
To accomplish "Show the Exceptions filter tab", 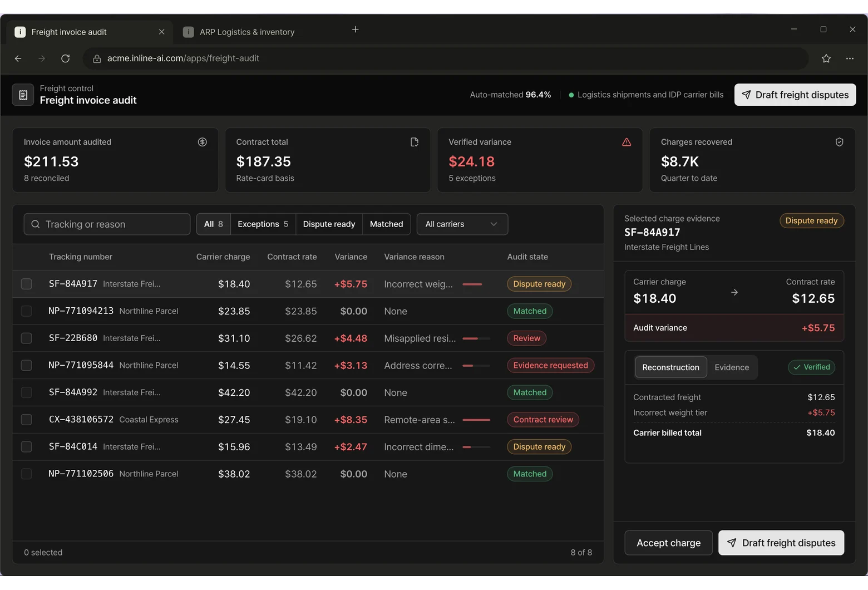I will click(263, 224).
